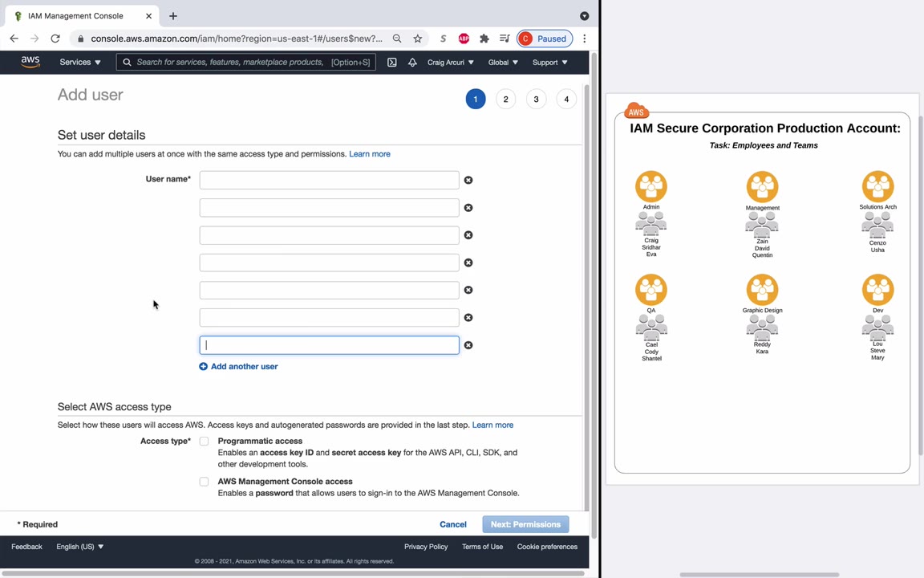Open a new browser tab
The image size is (924, 578).
(172, 16)
